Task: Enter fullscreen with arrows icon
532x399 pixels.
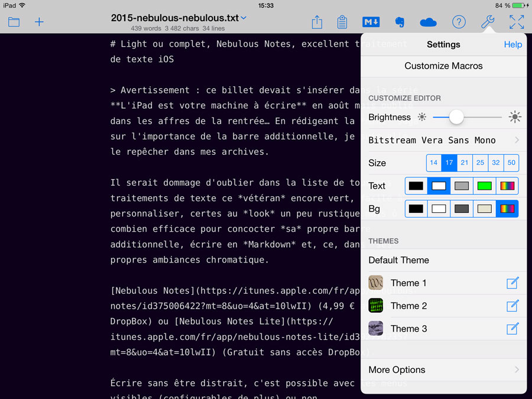Action: 517,22
